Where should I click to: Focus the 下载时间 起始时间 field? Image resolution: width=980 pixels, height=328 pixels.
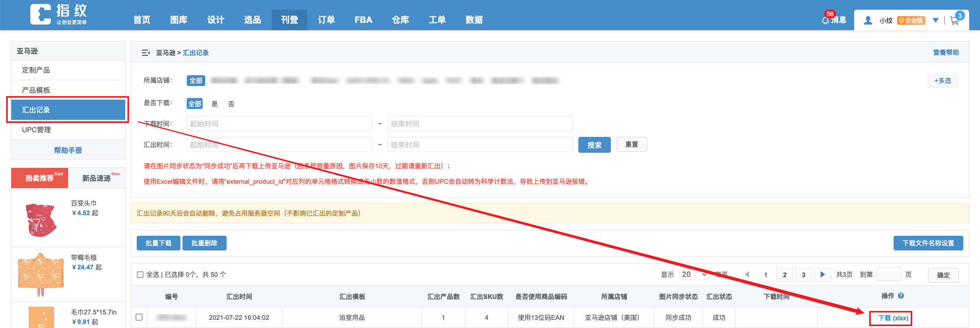(279, 124)
